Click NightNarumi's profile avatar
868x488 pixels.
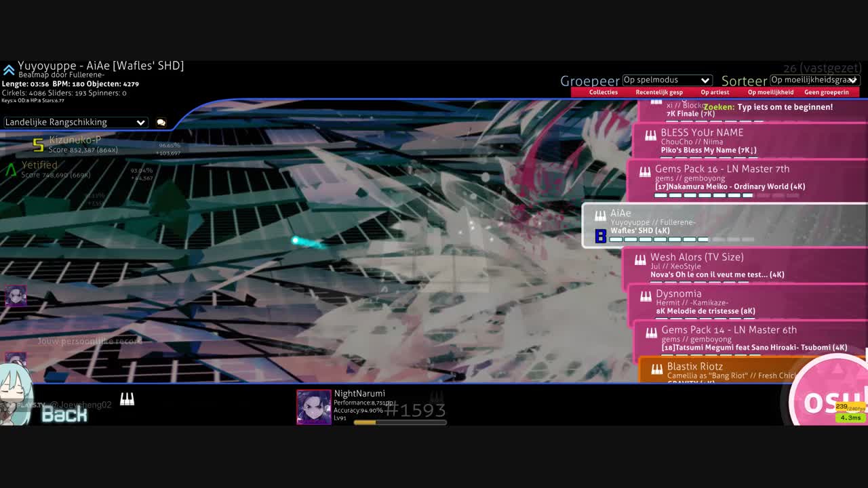click(x=314, y=407)
